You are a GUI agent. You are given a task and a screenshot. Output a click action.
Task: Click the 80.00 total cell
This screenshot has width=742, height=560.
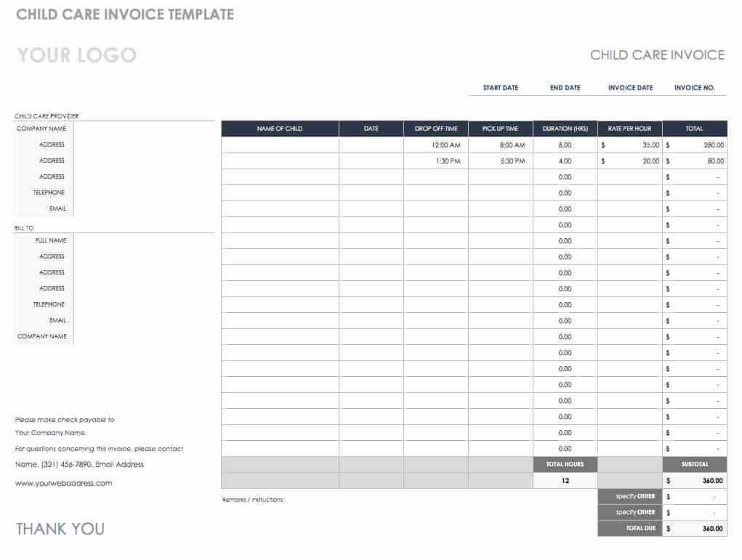(694, 161)
